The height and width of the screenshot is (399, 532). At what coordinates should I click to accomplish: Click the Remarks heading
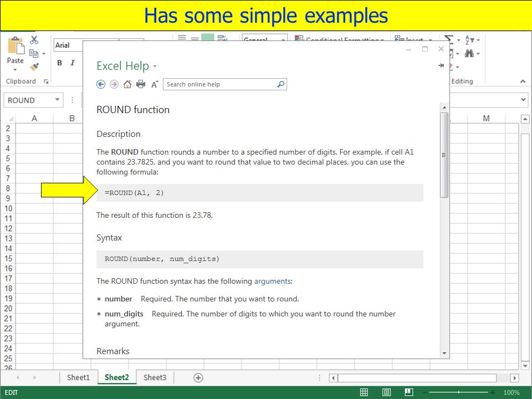coord(113,351)
